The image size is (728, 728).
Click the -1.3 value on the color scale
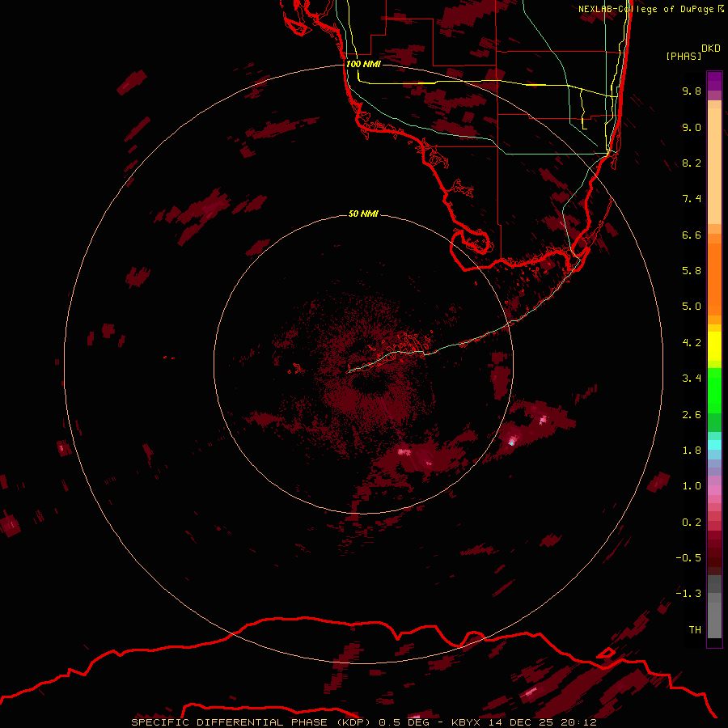pyautogui.click(x=688, y=594)
